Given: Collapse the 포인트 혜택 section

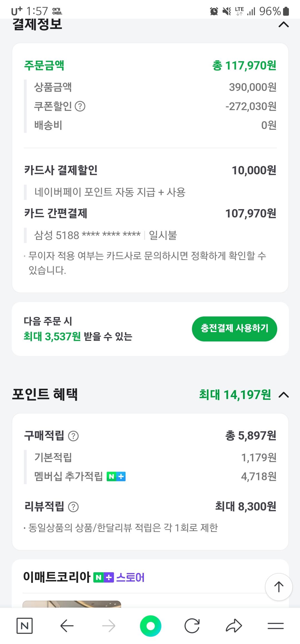Looking at the screenshot, I should pos(283,395).
